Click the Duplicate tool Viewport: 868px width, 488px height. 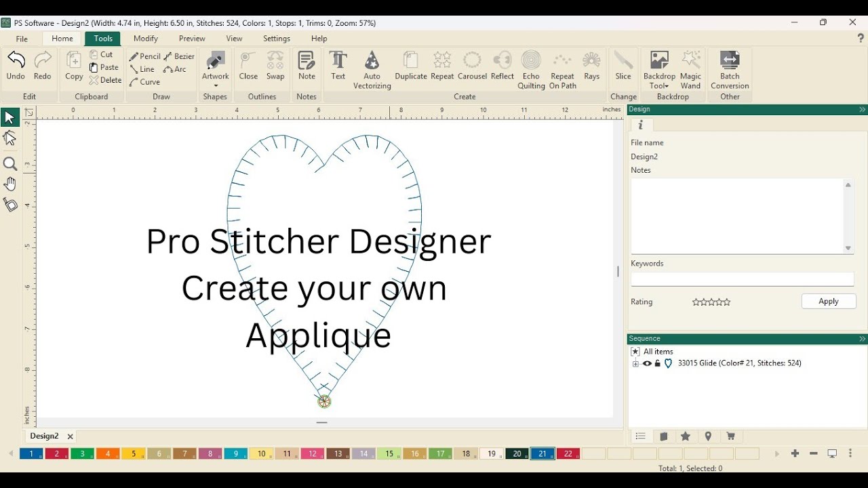pos(411,66)
